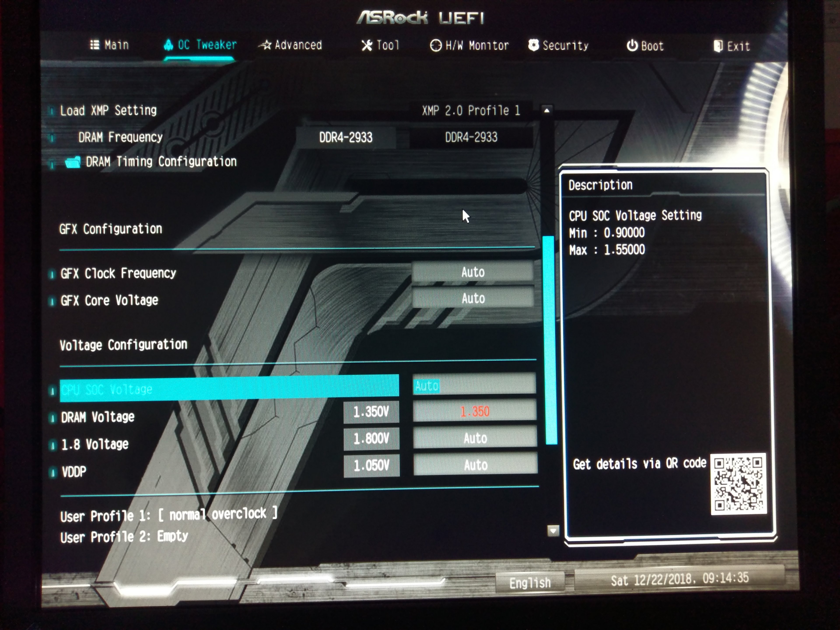
Task: Click the Main tab list icon
Action: [94, 45]
